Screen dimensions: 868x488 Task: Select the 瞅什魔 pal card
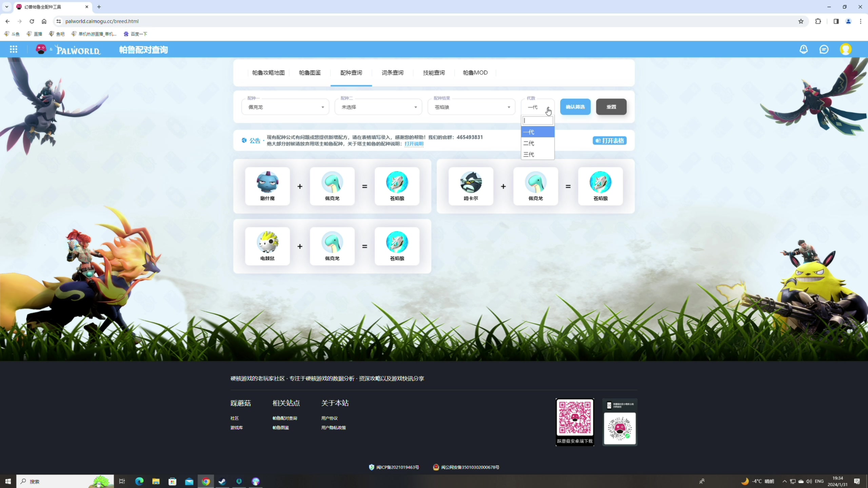click(x=268, y=186)
